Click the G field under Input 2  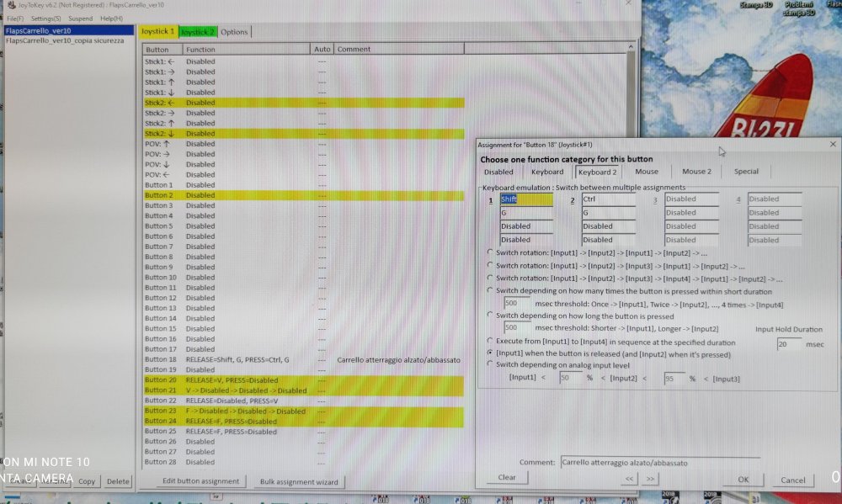coord(609,213)
